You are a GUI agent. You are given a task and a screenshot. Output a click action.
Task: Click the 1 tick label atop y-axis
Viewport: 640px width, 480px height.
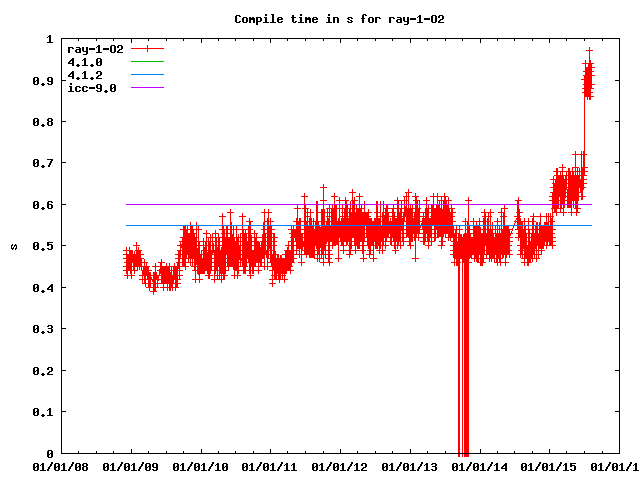click(x=50, y=39)
